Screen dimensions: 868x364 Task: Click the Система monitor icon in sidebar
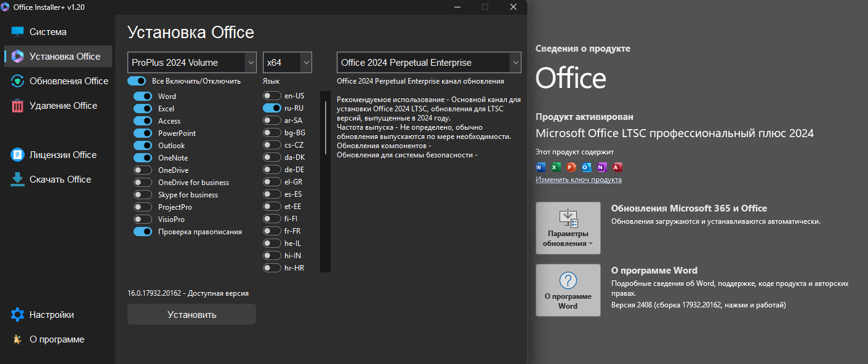pyautogui.click(x=17, y=32)
